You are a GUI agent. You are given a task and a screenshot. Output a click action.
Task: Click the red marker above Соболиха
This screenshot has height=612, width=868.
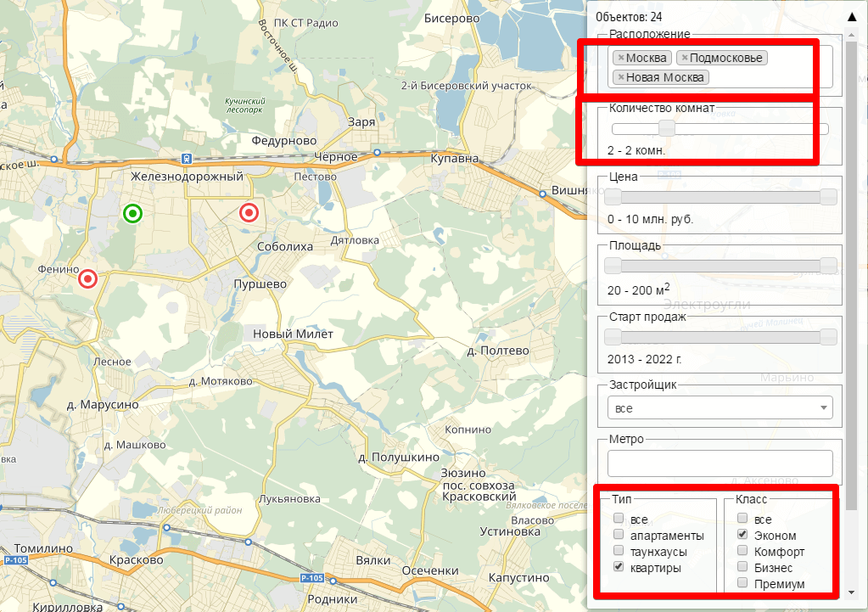click(x=249, y=212)
